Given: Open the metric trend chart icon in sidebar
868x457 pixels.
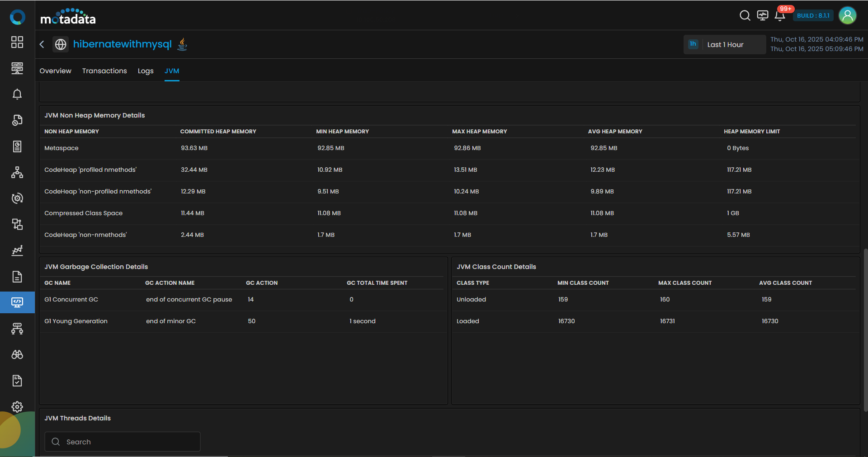Looking at the screenshot, I should coord(17,250).
